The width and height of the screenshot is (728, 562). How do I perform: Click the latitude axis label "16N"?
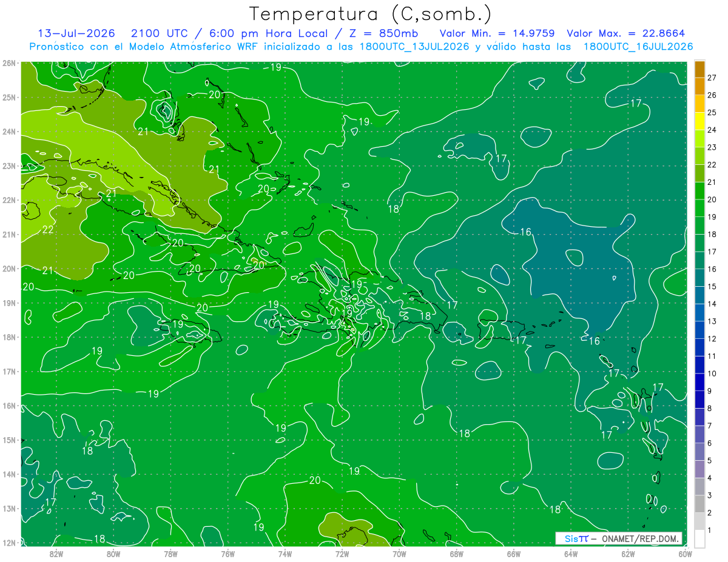[x=8, y=406]
